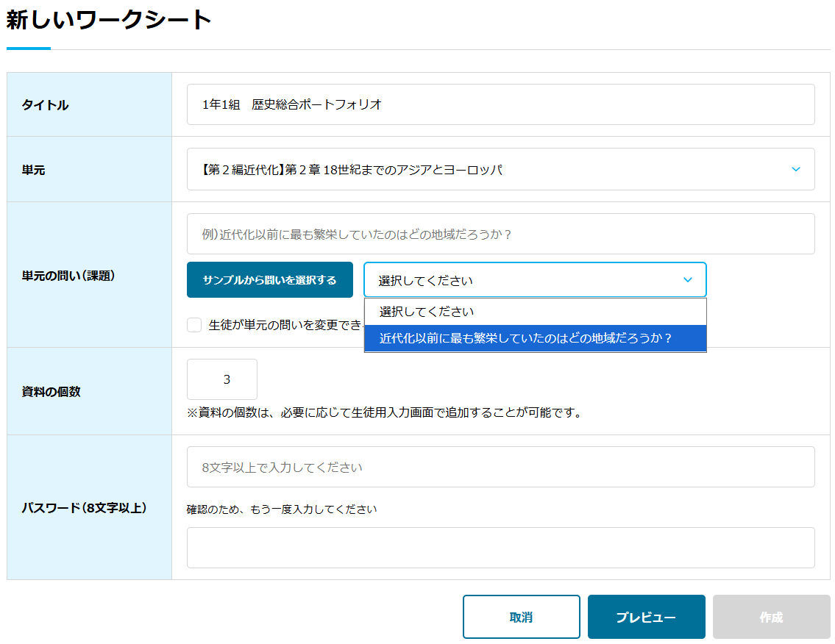
Task: Click the 単元の問い(課題) row label
Action: coord(68,276)
